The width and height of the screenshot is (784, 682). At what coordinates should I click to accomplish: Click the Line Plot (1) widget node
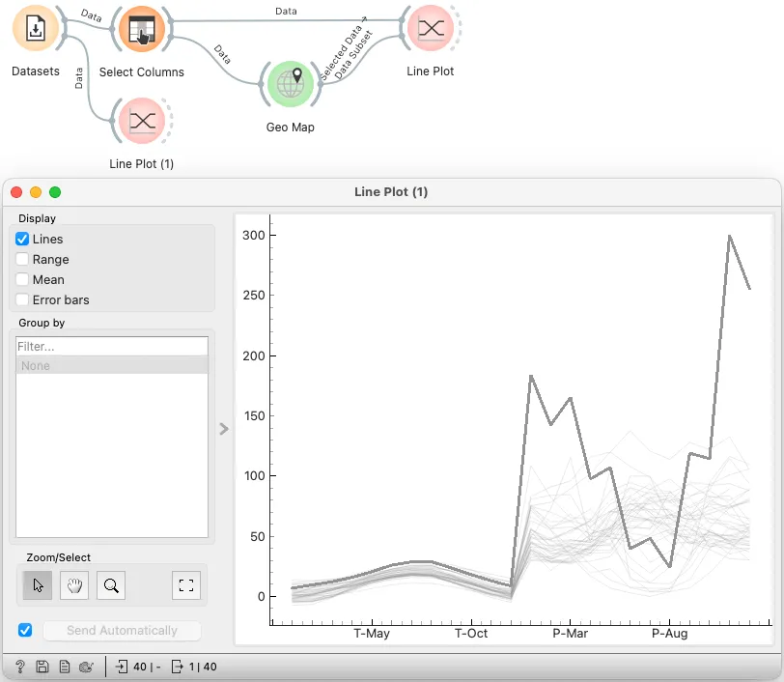pos(142,121)
